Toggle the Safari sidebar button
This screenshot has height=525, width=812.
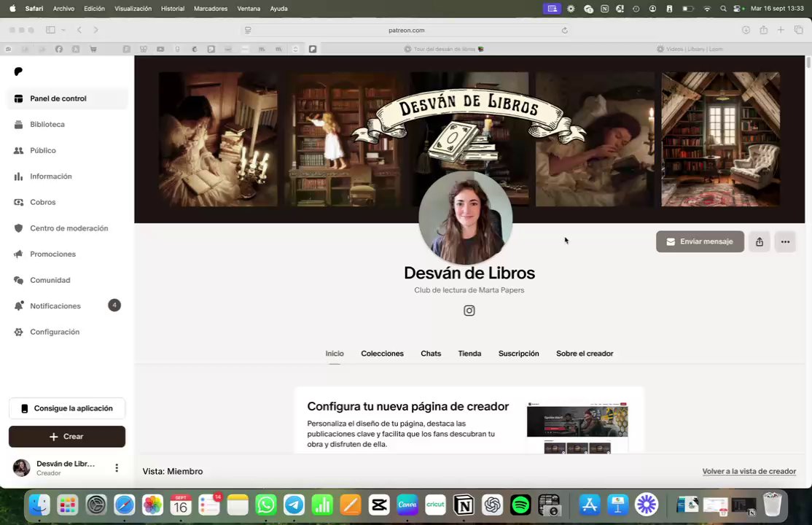tap(50, 30)
